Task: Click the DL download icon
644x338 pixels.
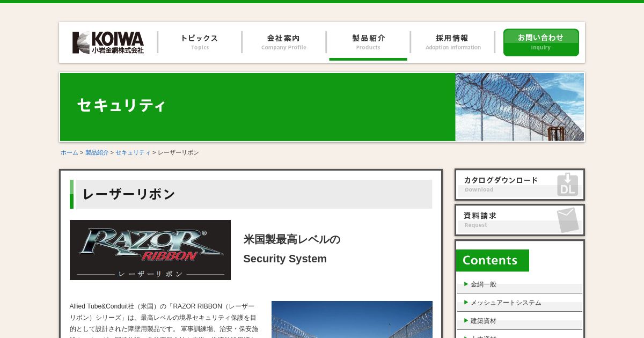Action: click(567, 185)
